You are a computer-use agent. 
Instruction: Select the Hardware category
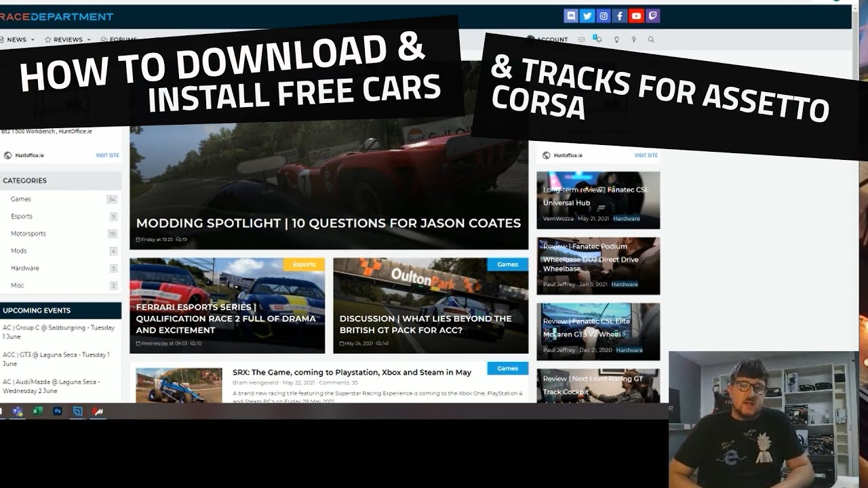tap(25, 268)
